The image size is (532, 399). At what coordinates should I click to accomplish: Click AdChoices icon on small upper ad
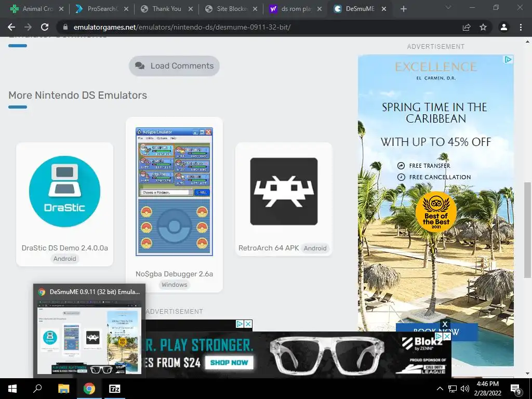[240, 324]
